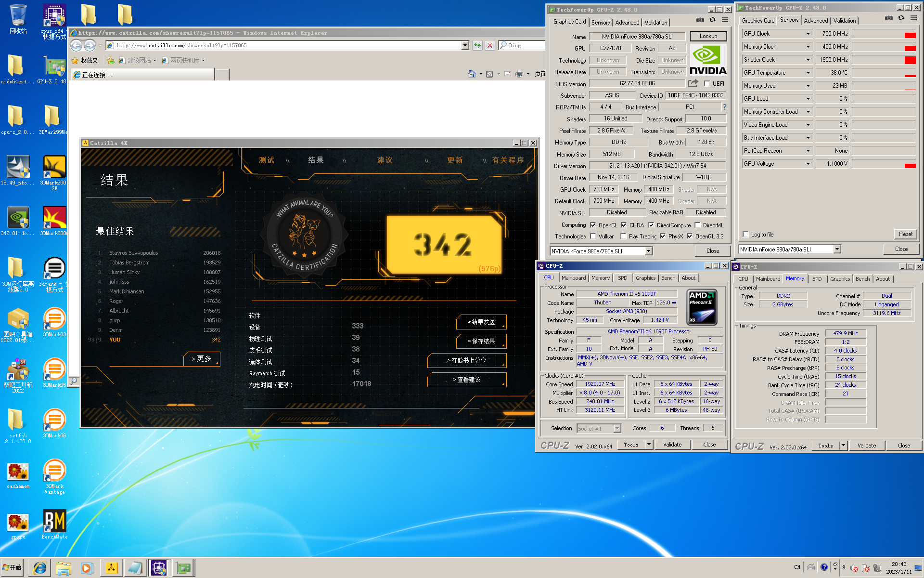Click the Catzilla icon on the taskbar

coord(112,568)
